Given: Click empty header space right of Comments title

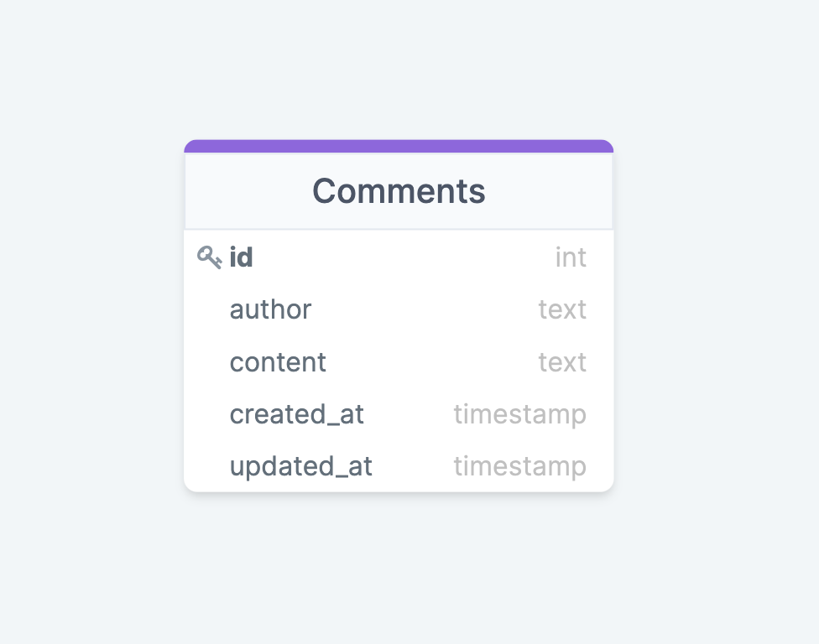Looking at the screenshot, I should [x=554, y=191].
